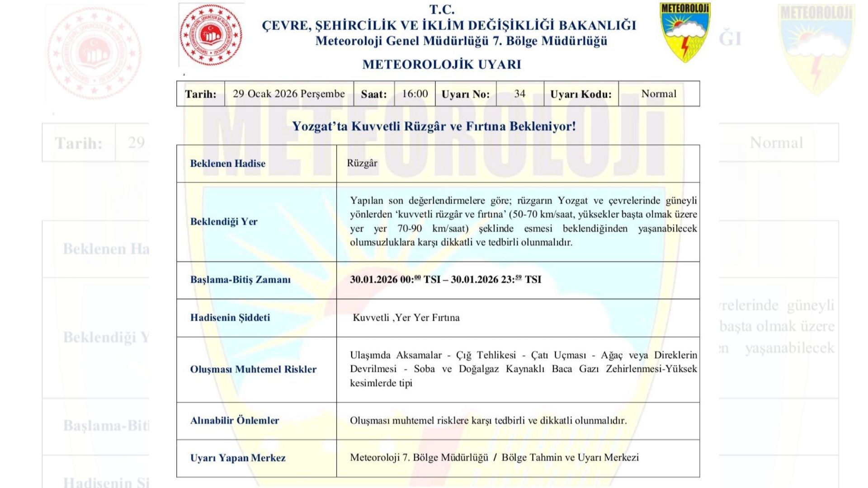The width and height of the screenshot is (868, 488).
Task: Select the Saat field showing 16:00
Action: pyautogui.click(x=415, y=94)
